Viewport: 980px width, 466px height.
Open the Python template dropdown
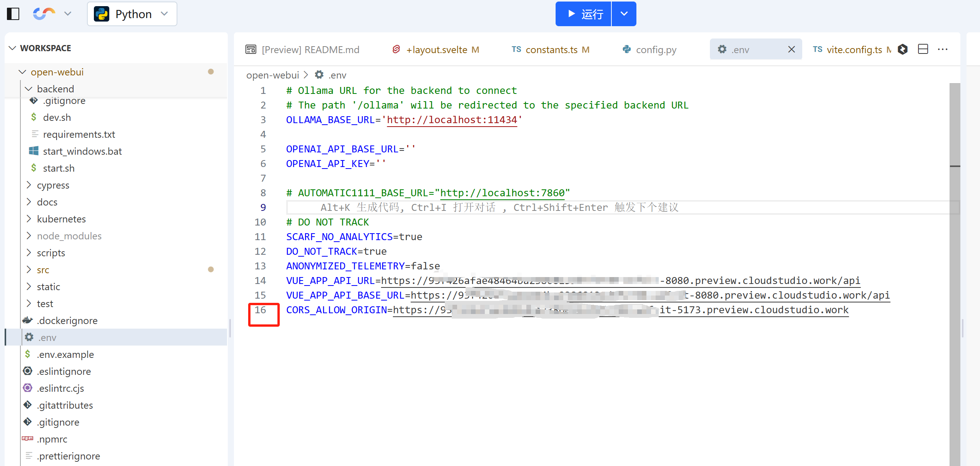(132, 14)
